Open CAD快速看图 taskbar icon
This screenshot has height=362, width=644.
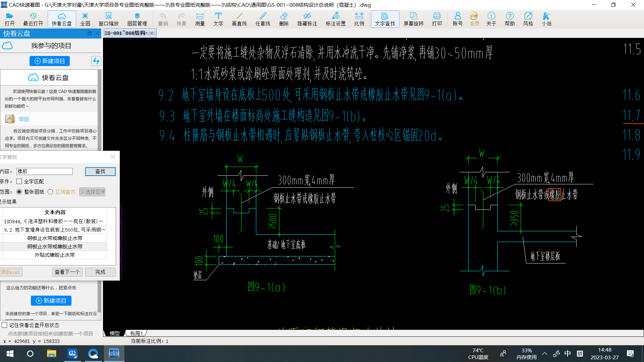click(x=114, y=354)
